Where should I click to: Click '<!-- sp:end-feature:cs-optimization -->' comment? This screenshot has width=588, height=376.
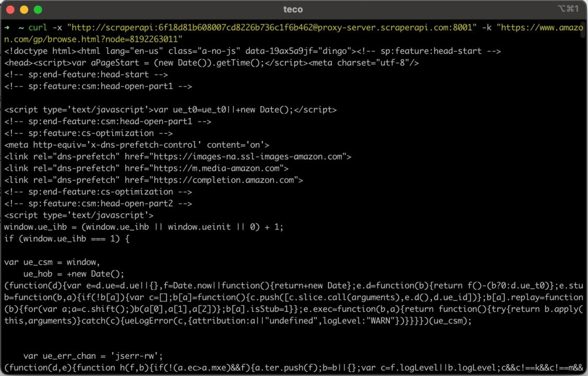click(x=98, y=192)
